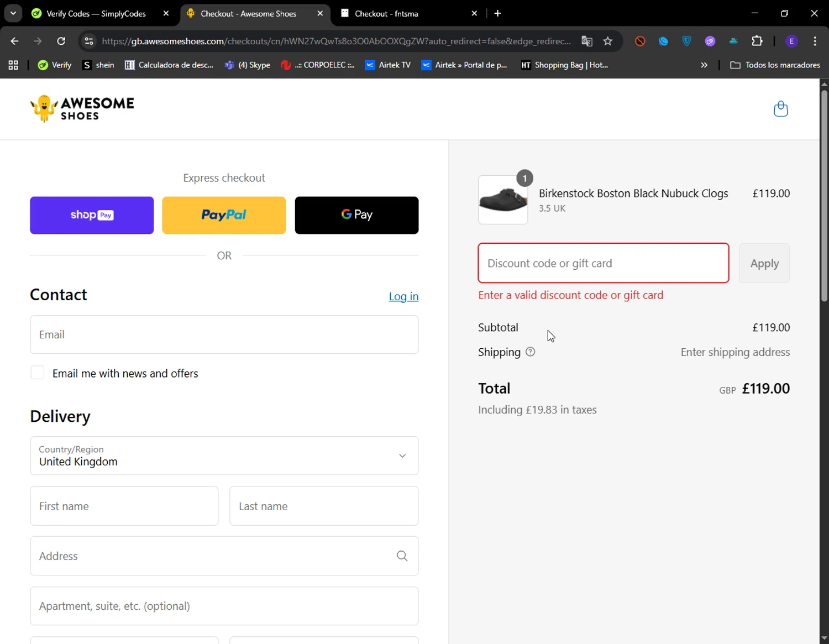Open site information icon in address bar
Viewport: 829px width, 644px height.
coord(88,41)
